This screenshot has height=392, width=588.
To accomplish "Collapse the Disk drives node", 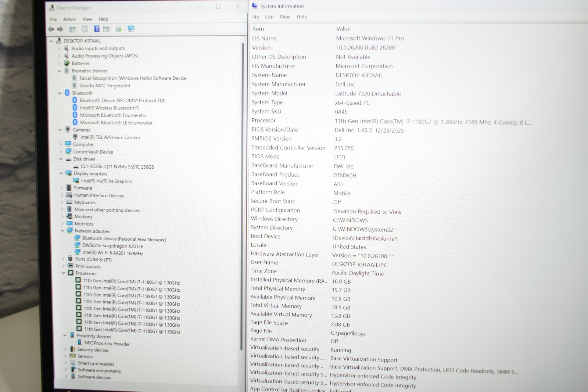I will (x=61, y=159).
